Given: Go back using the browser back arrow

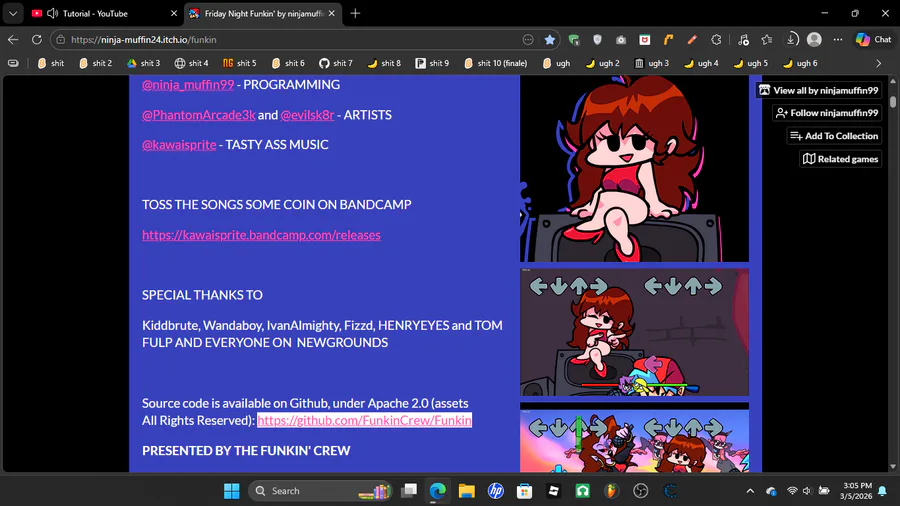Looking at the screenshot, I should coord(13,40).
